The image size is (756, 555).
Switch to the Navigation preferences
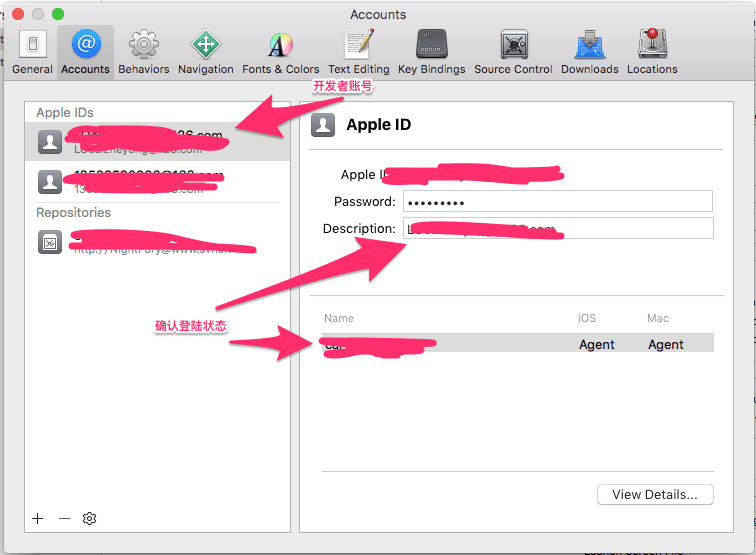click(x=206, y=52)
